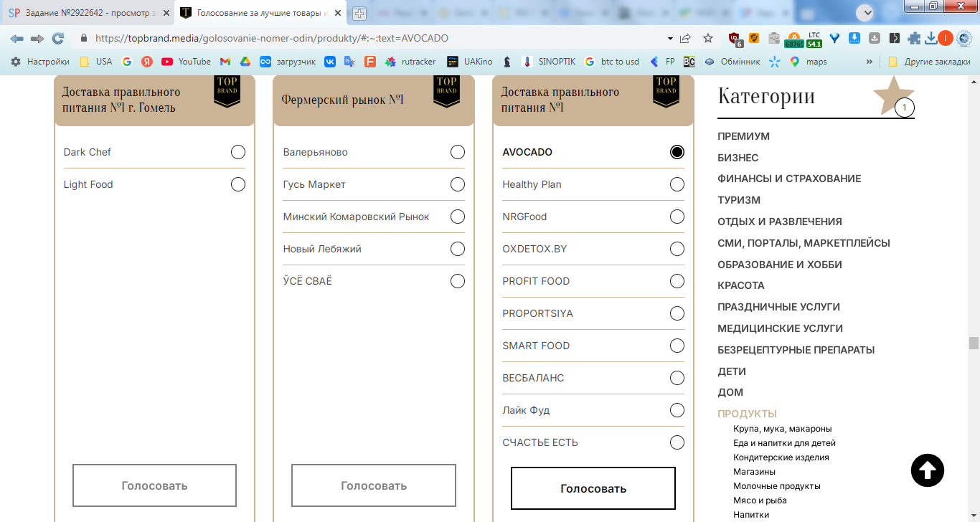980x522 pixels.
Task: Open the ФИНАНСЫ И СТРАХОВАНИЕ category
Action: coord(789,179)
